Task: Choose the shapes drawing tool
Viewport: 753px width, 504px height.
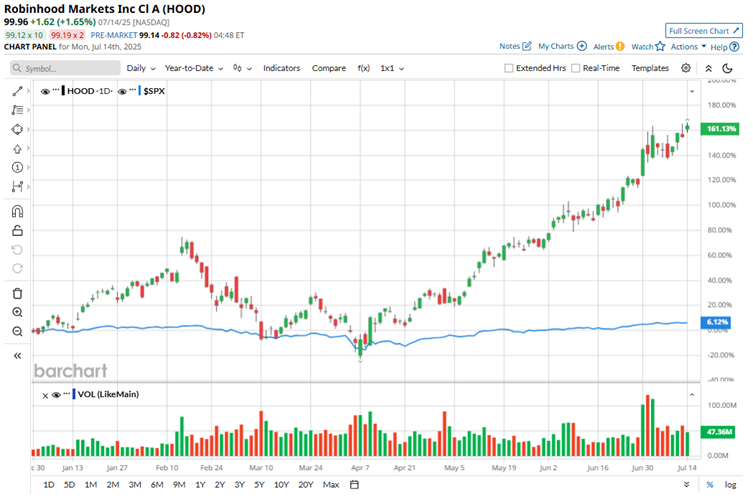Action: [17, 129]
